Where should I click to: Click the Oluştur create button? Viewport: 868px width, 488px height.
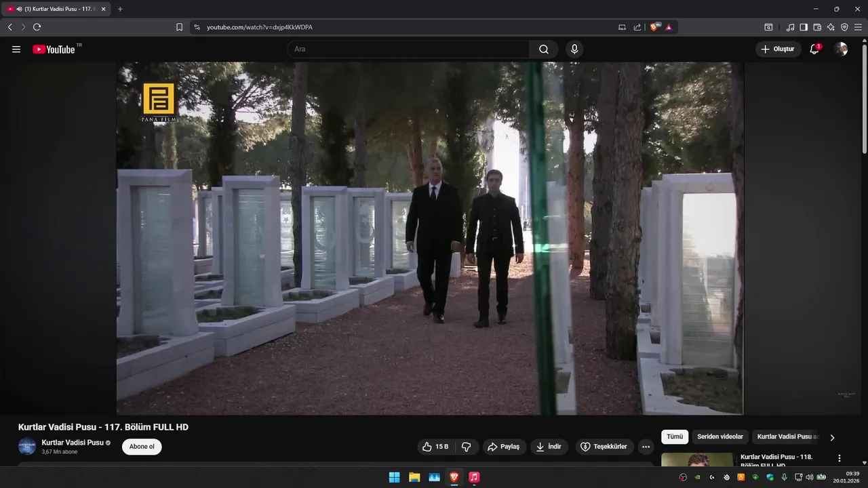[x=778, y=49]
